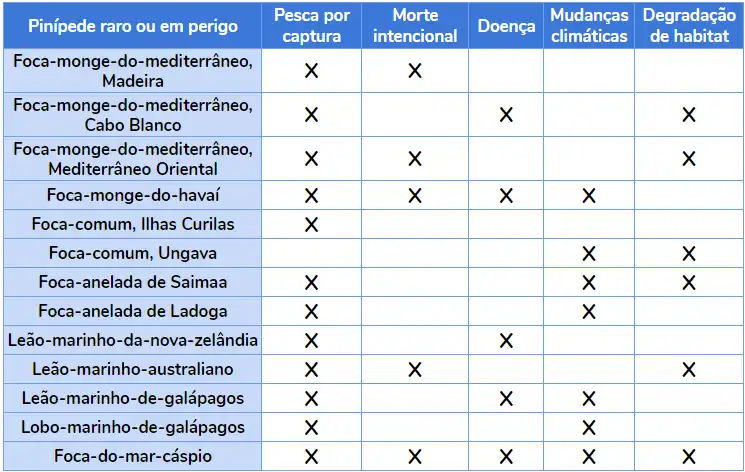Click the Pesca por captura X for Ilhas Curilas
Viewport: 745px width, 472px height.
(311, 224)
